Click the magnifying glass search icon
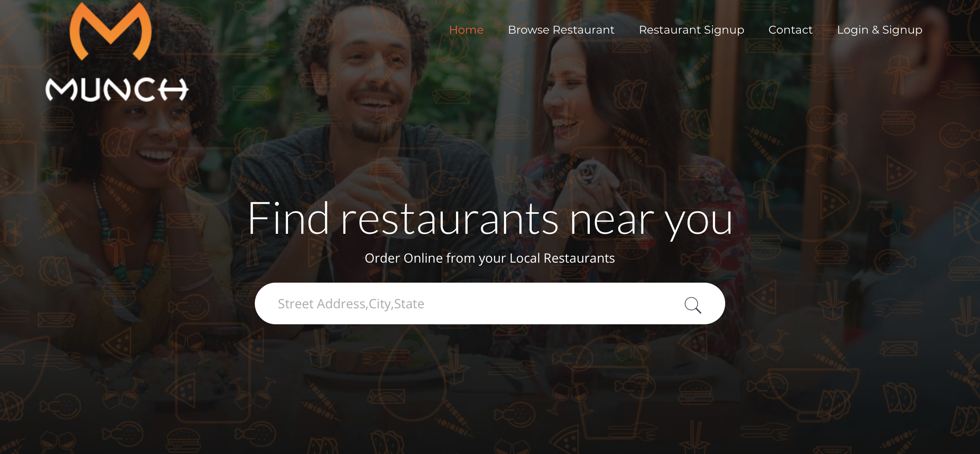 click(x=693, y=305)
